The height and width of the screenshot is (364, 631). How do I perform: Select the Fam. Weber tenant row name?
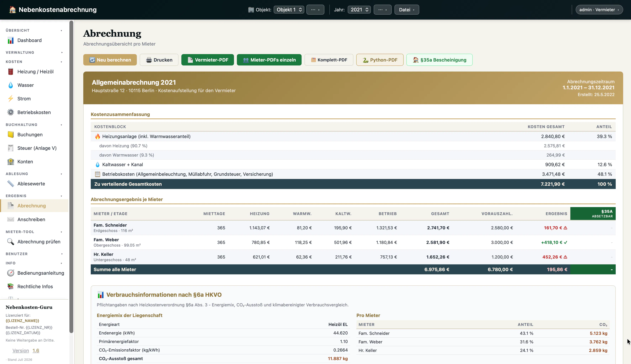point(106,240)
